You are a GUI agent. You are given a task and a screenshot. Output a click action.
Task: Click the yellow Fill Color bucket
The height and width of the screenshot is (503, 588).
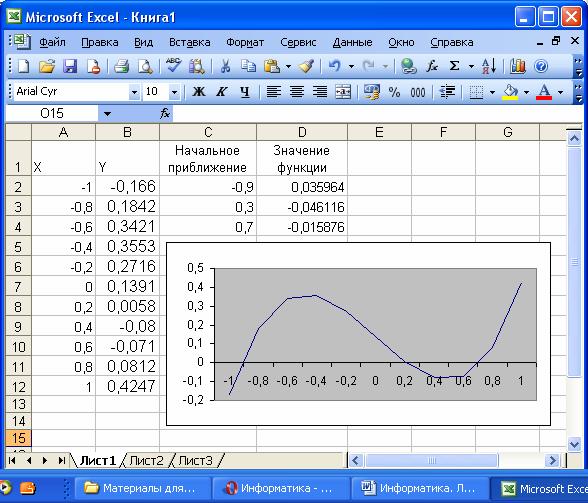(510, 92)
